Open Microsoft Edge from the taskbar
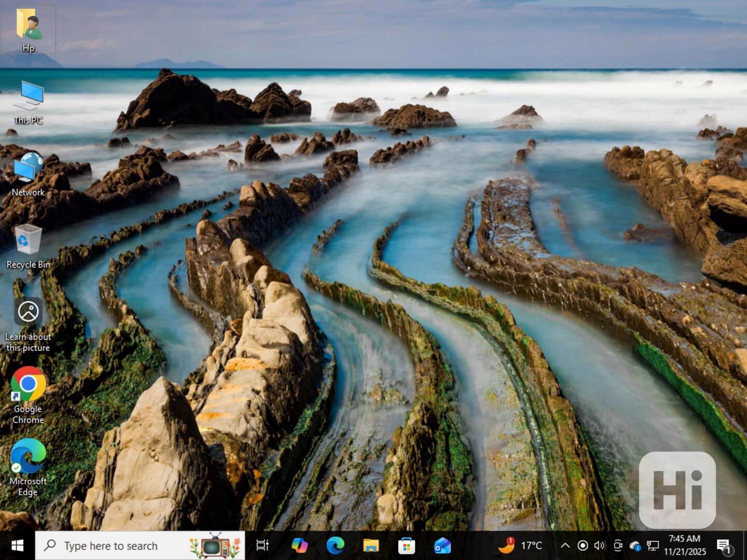 (336, 545)
